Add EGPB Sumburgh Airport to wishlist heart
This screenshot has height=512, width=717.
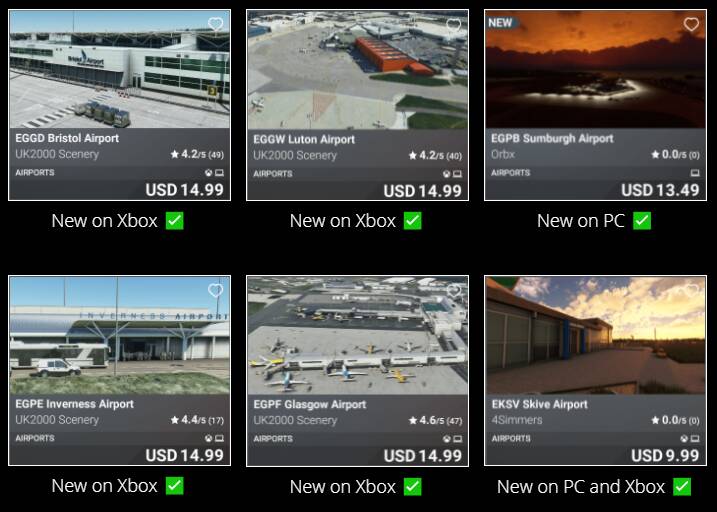[x=691, y=24]
